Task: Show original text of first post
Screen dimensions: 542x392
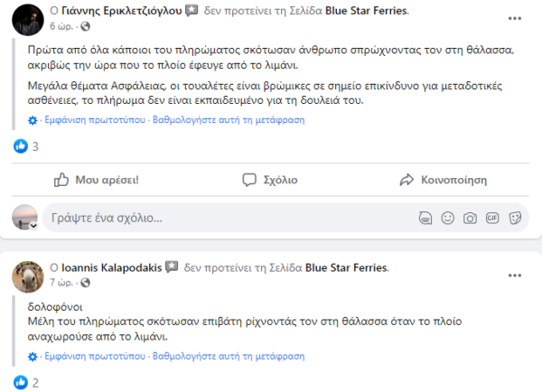Action: tap(93, 119)
